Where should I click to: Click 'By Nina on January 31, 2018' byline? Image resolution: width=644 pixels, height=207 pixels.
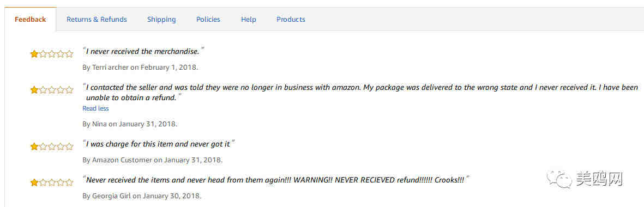[130, 124]
